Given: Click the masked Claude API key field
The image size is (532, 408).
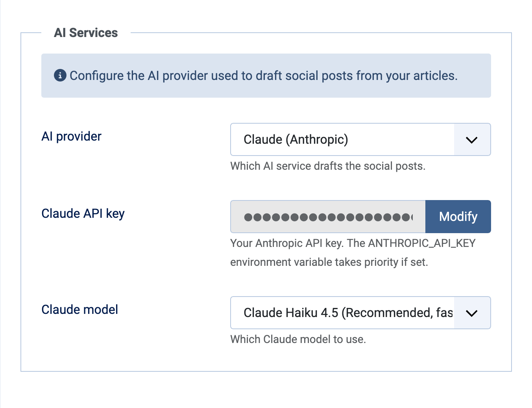Looking at the screenshot, I should (328, 217).
